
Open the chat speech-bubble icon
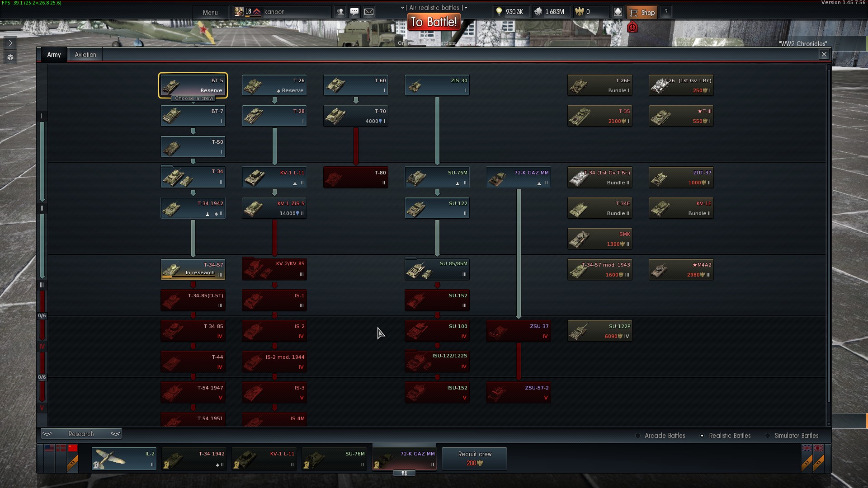354,12
